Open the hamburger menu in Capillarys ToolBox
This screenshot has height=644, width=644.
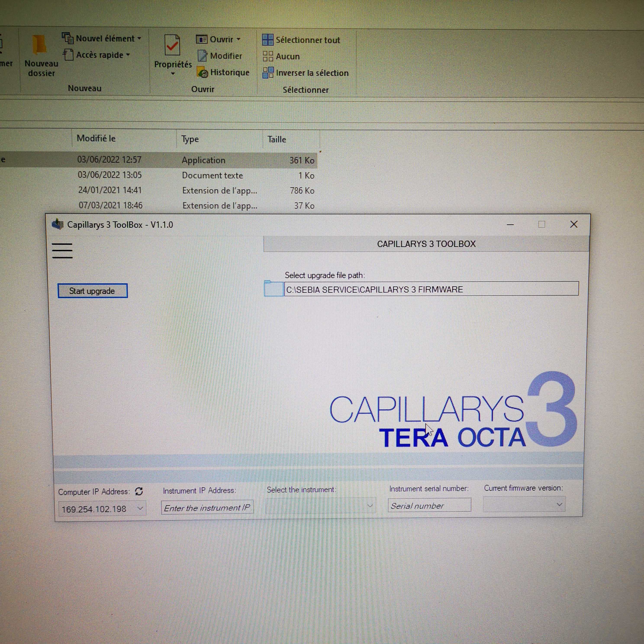click(62, 250)
